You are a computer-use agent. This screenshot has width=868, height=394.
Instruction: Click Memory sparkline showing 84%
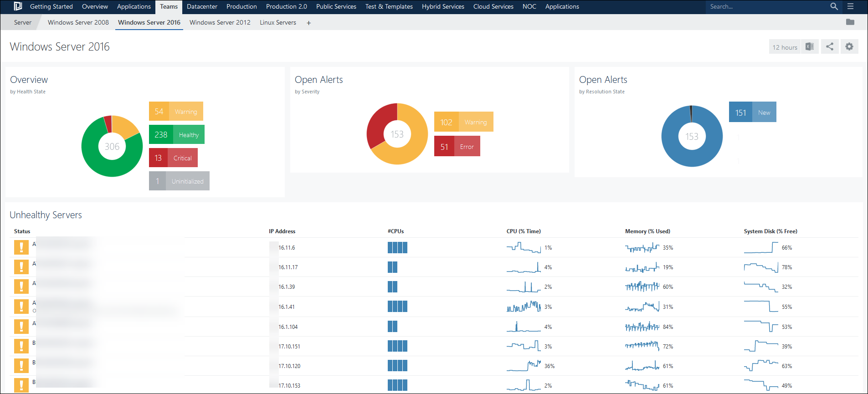pyautogui.click(x=642, y=327)
